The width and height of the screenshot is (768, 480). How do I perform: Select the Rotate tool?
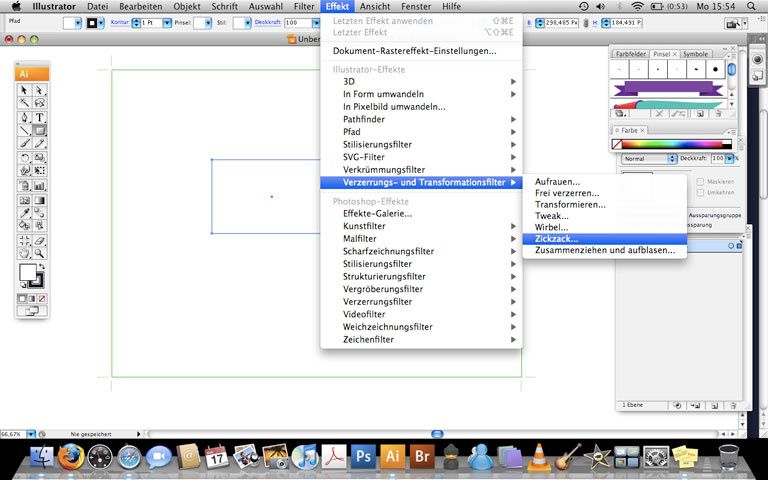24,158
